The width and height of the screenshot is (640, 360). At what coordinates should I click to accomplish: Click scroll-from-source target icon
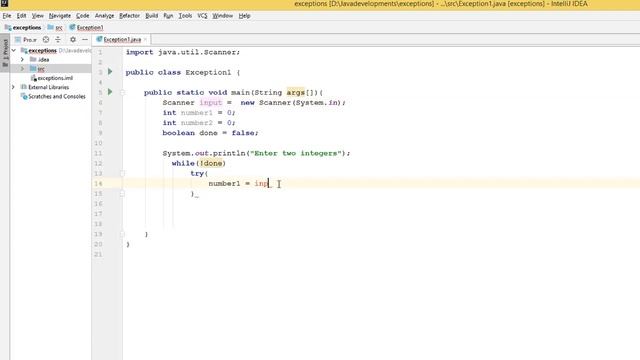pyautogui.click(x=46, y=40)
